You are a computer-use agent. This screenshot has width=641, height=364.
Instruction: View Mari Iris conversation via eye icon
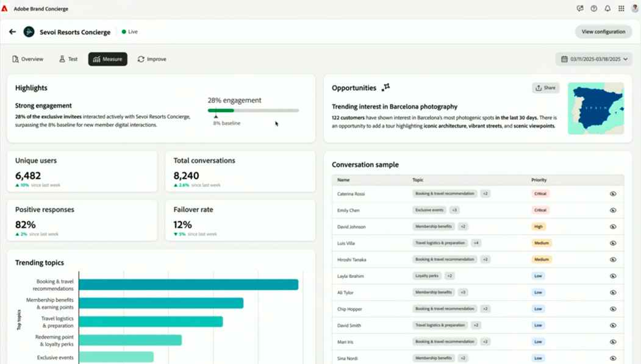pyautogui.click(x=613, y=342)
